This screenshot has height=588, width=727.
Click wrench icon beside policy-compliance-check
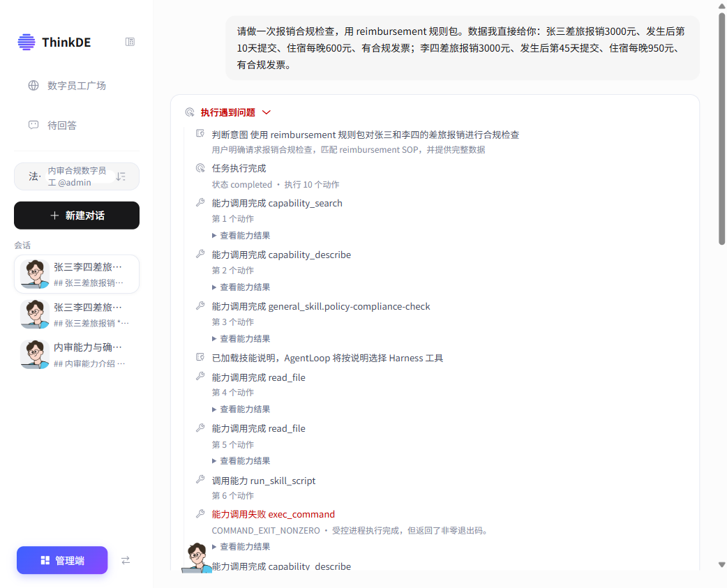tap(200, 306)
